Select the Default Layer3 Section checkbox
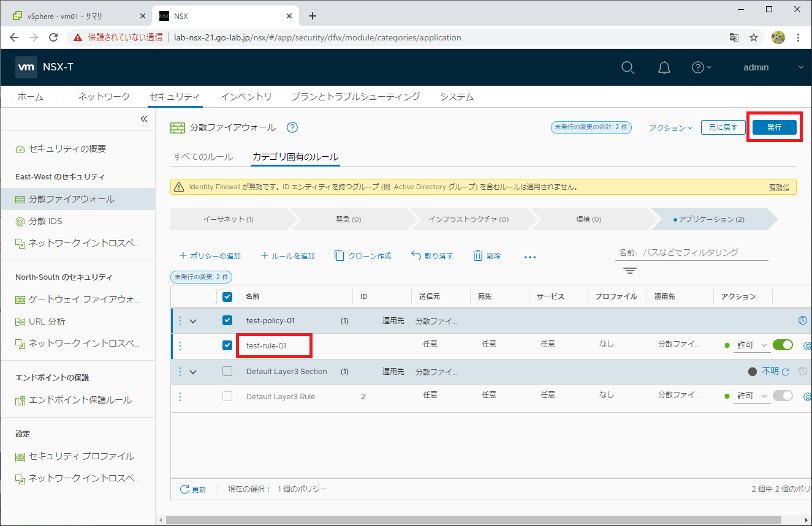 click(x=227, y=371)
